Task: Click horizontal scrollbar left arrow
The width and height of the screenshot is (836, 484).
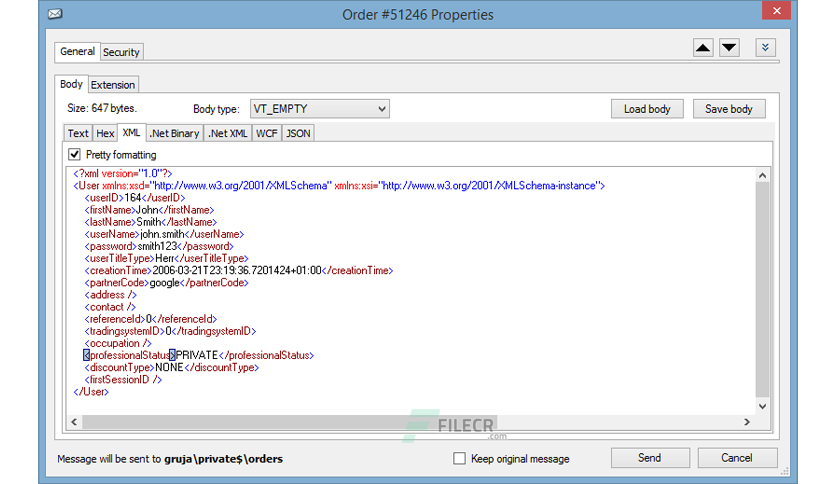Action: point(74,422)
